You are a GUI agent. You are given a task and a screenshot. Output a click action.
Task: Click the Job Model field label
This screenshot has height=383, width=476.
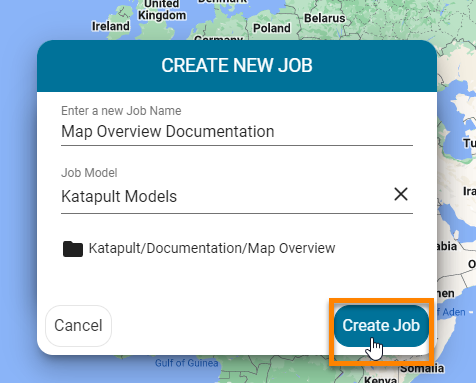(89, 173)
